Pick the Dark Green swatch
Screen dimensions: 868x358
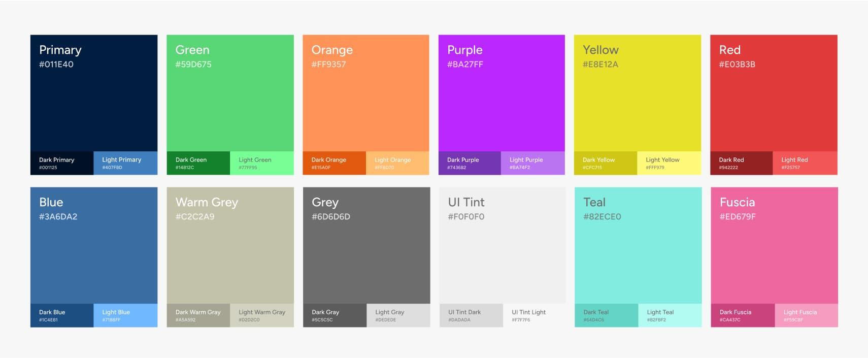[198, 163]
